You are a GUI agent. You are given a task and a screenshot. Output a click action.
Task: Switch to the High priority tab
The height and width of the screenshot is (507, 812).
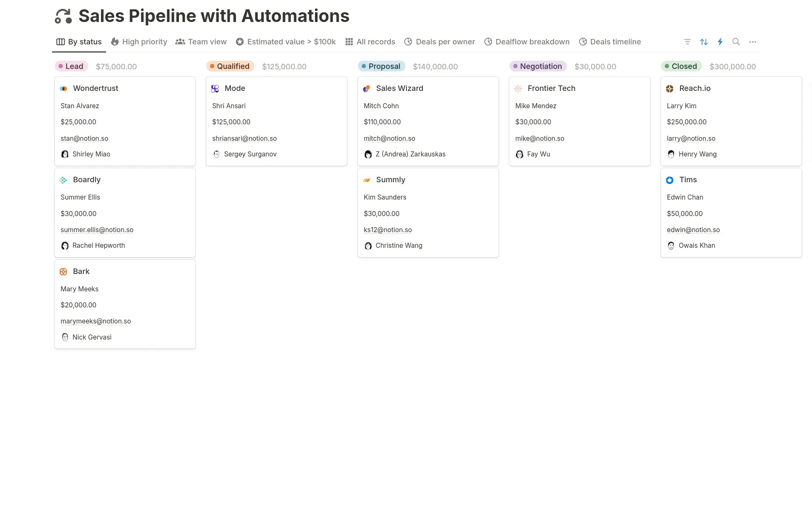click(139, 42)
